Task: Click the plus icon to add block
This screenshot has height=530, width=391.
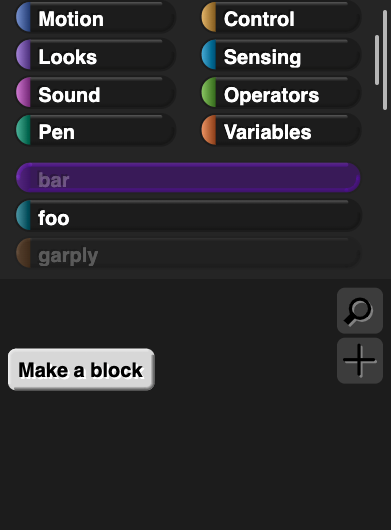Action: pos(360,361)
